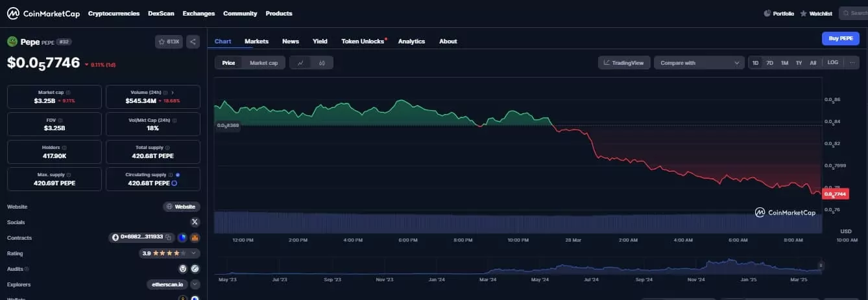Open the Compare with dropdown
The height and width of the screenshot is (300, 868).
pos(699,63)
